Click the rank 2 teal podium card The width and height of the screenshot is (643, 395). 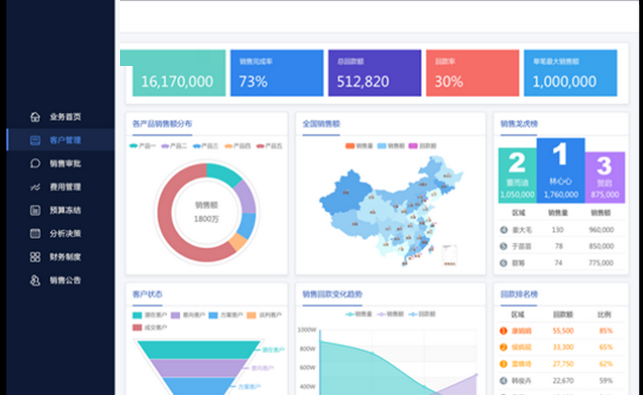tap(518, 176)
